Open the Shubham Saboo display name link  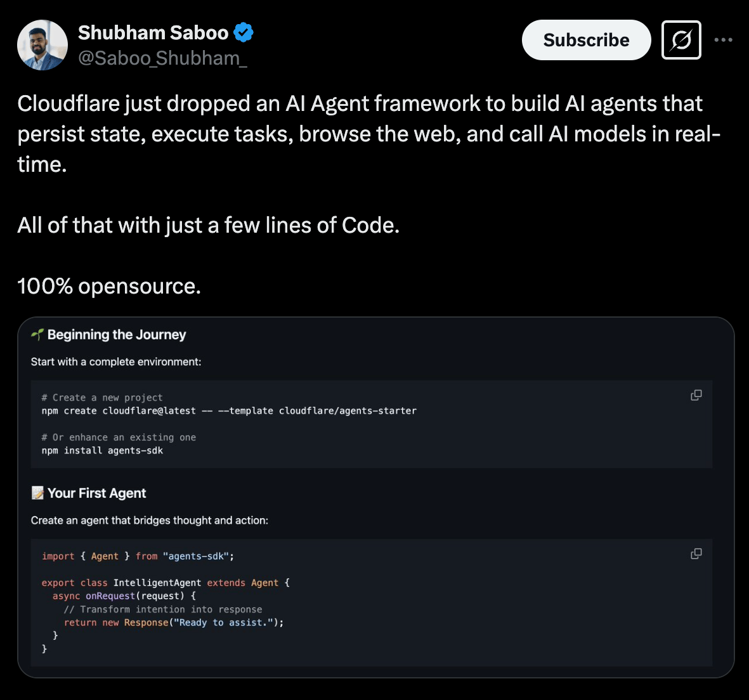[x=153, y=32]
